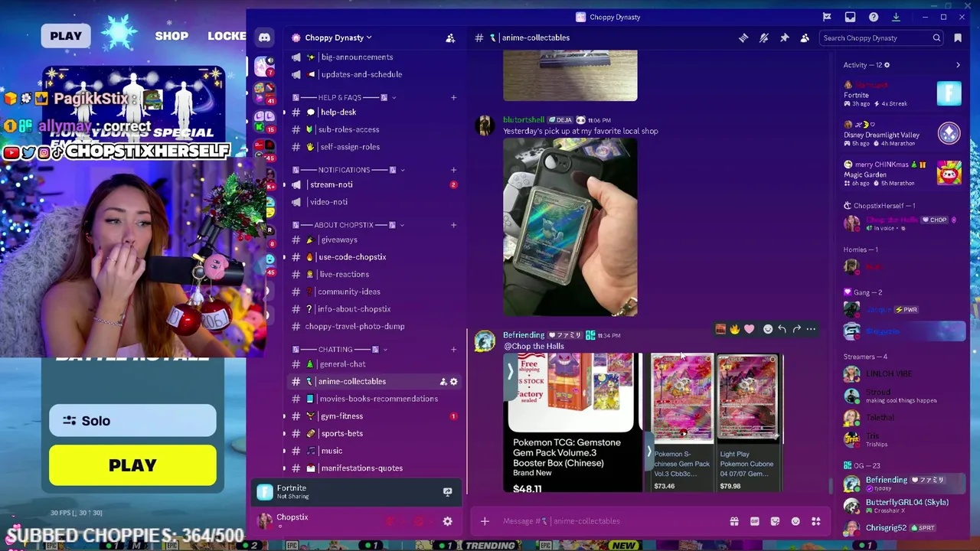Create invite icon on anime-collectables channel

click(443, 381)
